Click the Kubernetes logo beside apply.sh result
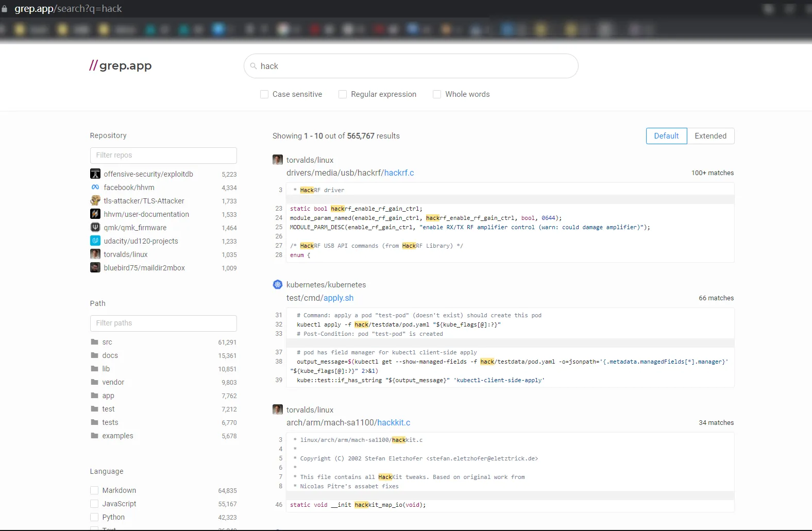Screen dimensions: 812x531 (x=278, y=284)
